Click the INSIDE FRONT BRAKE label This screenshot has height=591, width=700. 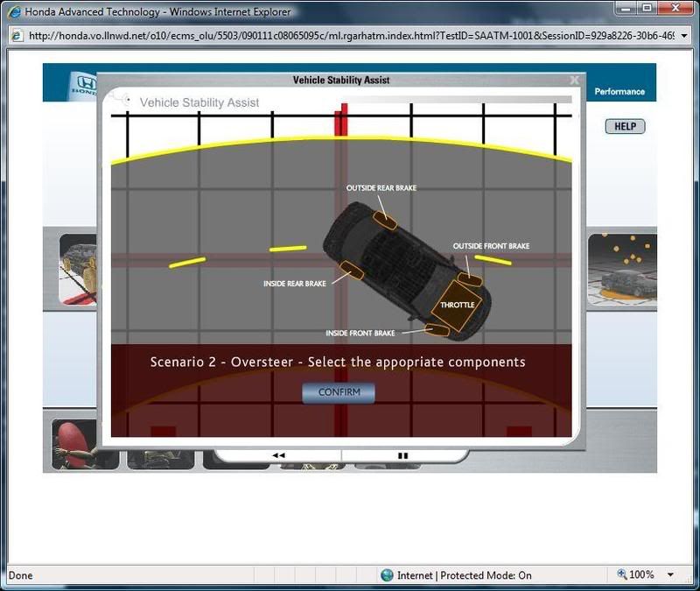[x=360, y=334]
